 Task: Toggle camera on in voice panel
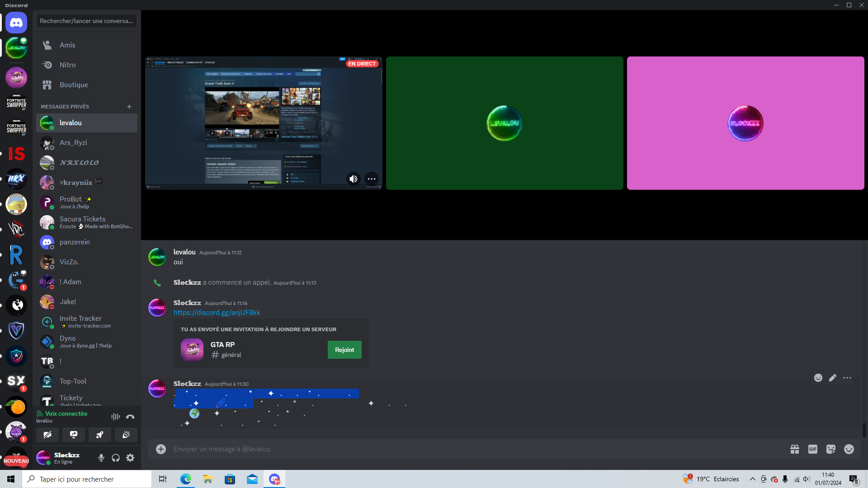47,435
